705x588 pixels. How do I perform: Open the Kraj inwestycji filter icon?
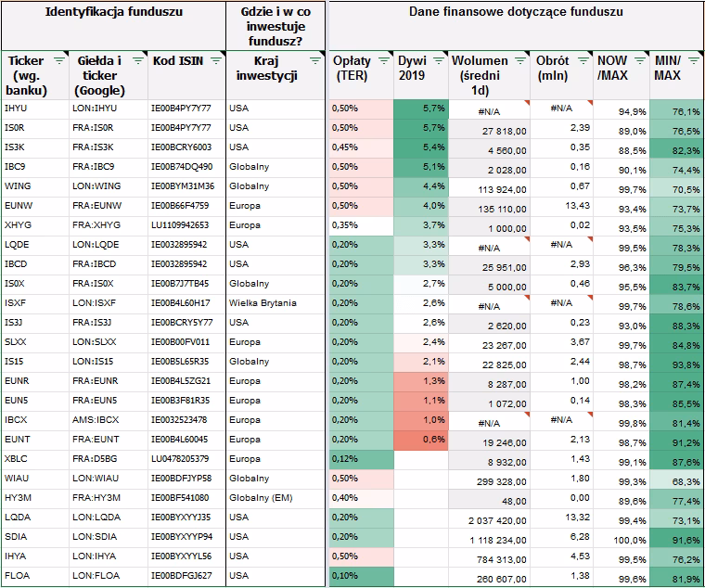point(315,60)
